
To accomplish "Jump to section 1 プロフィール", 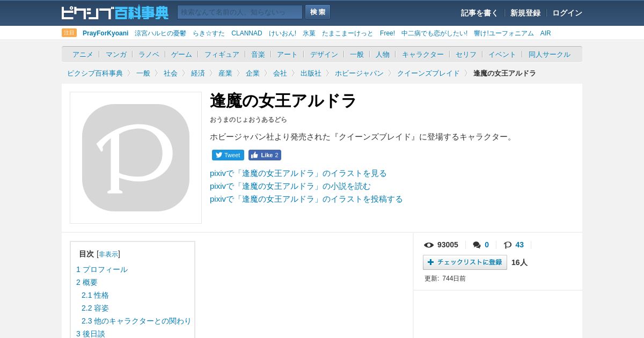I will pos(102,269).
